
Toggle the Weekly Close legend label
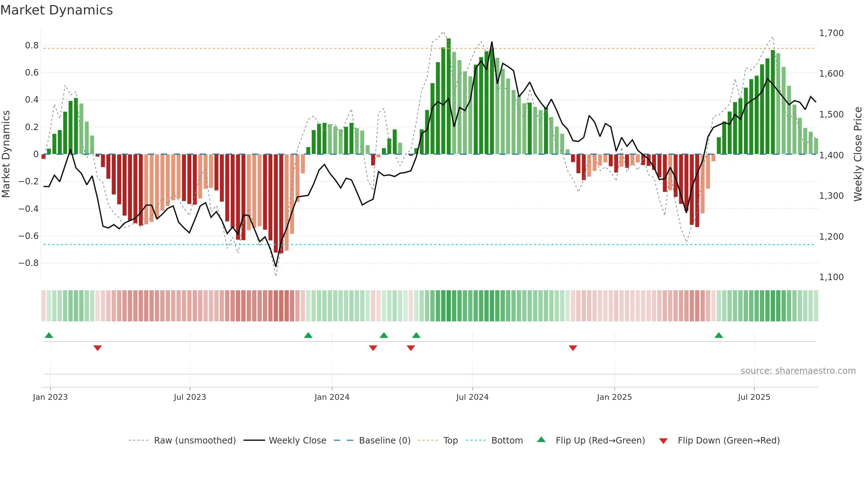(x=297, y=440)
